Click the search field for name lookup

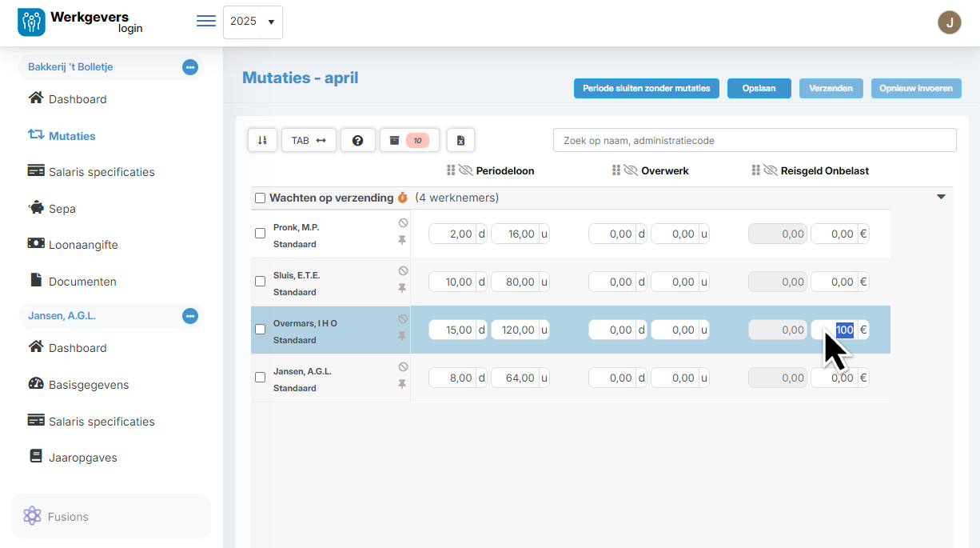pos(754,140)
